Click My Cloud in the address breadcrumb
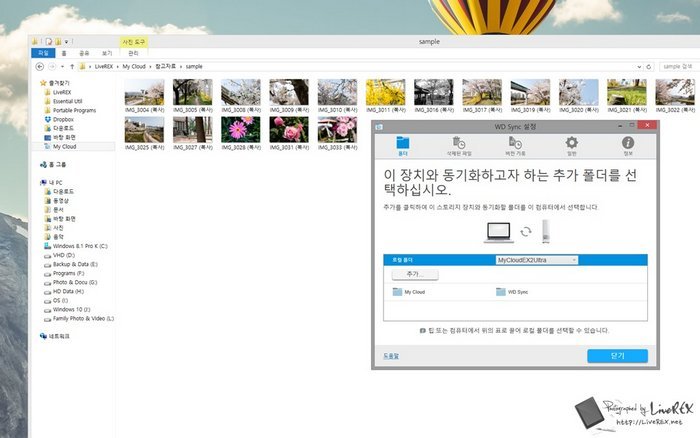 click(134, 67)
